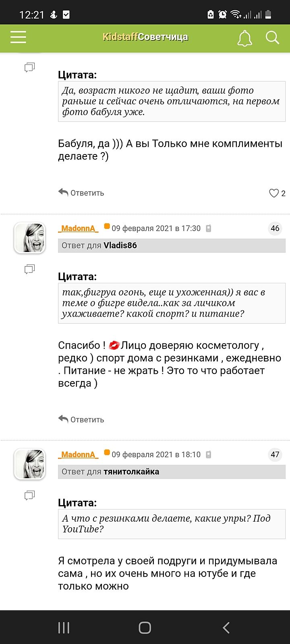Open тянитолкайка user link

coord(131,472)
